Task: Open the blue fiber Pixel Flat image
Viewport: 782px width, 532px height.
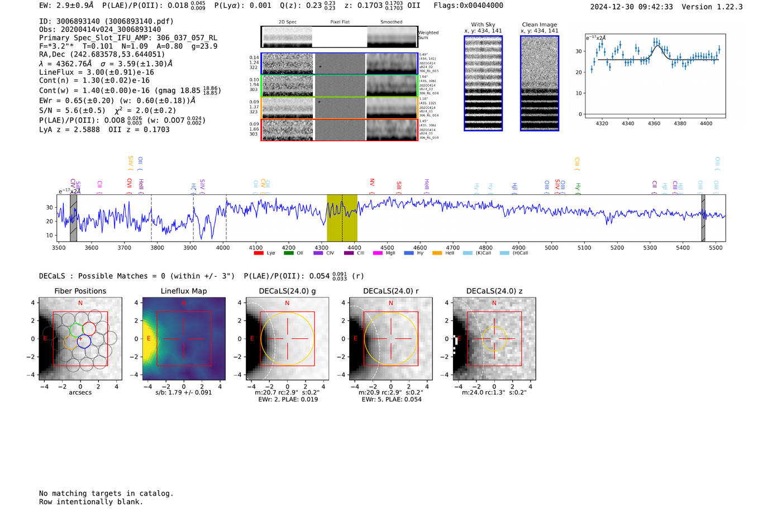Action: [x=340, y=64]
